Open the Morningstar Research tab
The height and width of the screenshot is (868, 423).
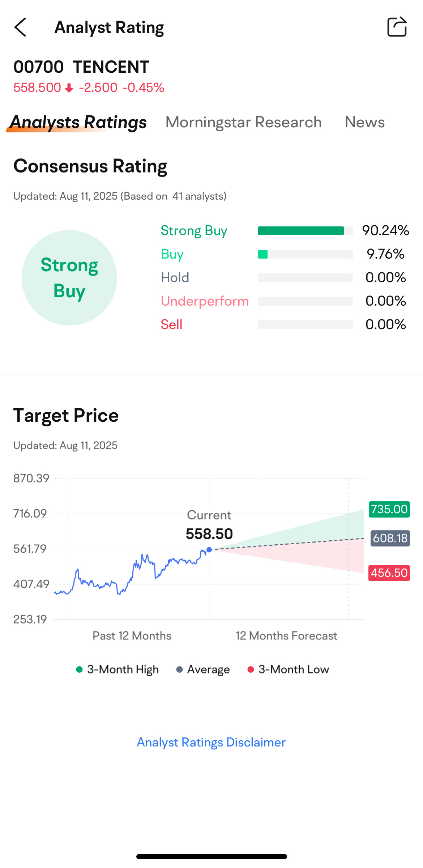(244, 122)
